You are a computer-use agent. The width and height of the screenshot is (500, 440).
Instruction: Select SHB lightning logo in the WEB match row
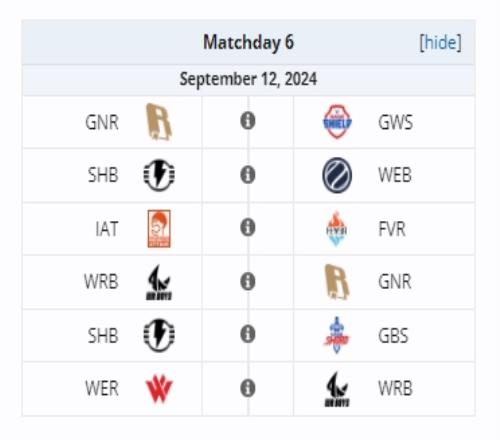click(x=159, y=175)
